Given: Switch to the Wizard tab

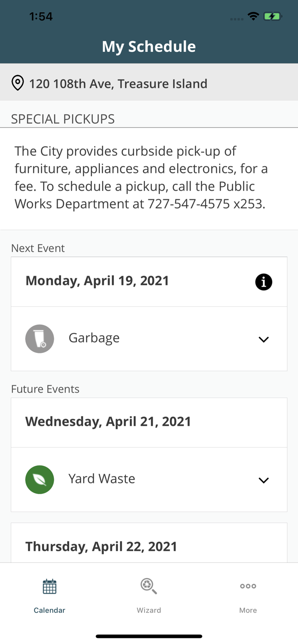Looking at the screenshot, I should [149, 610].
